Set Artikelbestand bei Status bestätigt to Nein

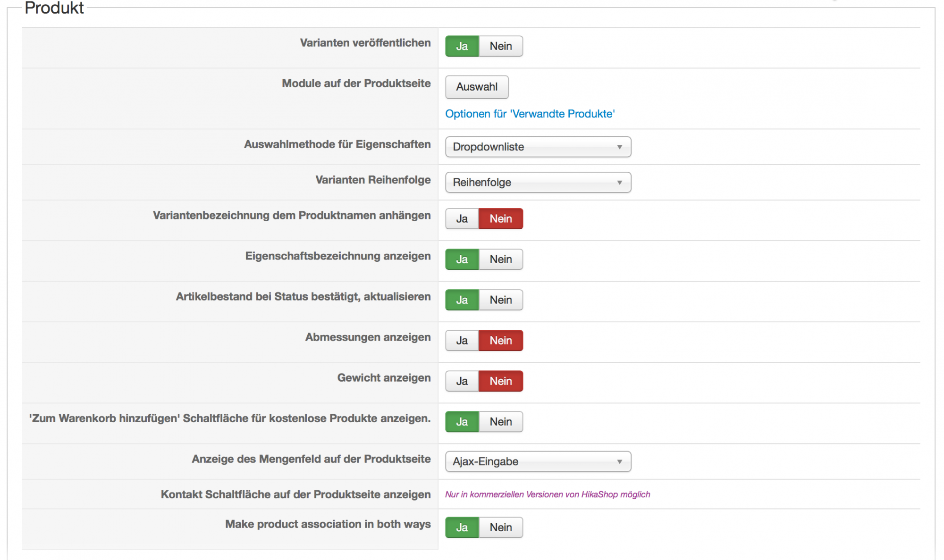(x=500, y=300)
